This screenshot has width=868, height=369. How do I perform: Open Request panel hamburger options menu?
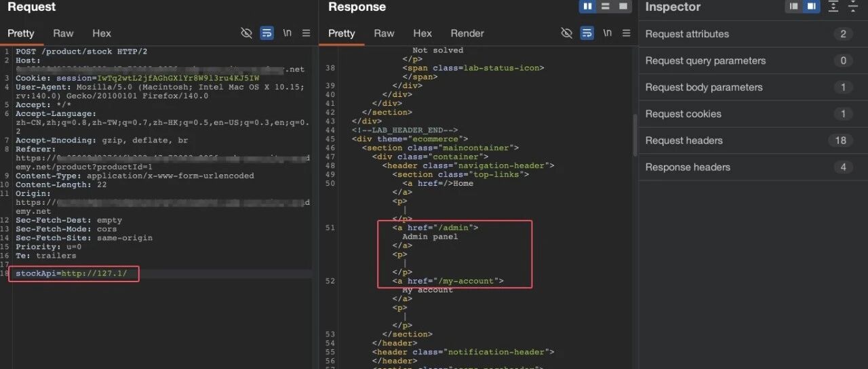click(x=307, y=33)
